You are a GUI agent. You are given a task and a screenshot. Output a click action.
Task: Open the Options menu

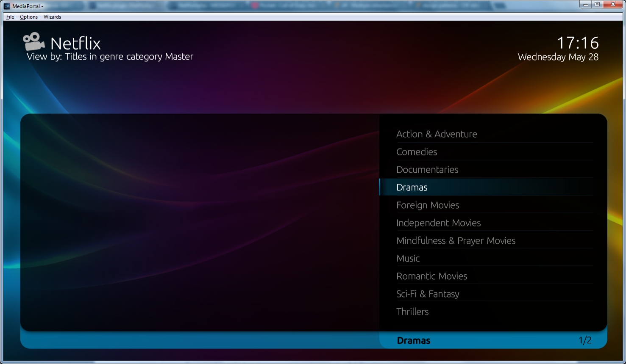click(29, 17)
